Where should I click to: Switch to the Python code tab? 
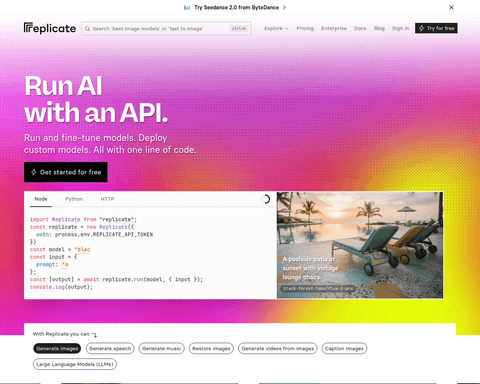[x=74, y=199]
